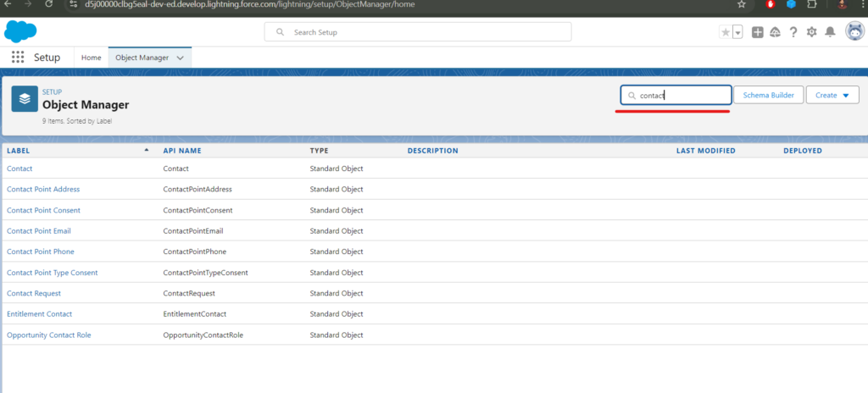Sort by the LABEL column header
The height and width of the screenshot is (393, 868).
tap(19, 151)
